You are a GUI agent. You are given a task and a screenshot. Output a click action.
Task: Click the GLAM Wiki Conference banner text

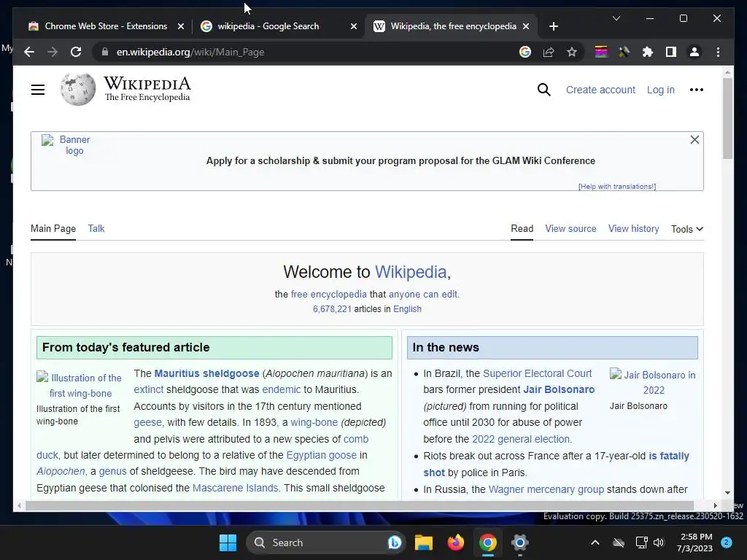pos(400,160)
